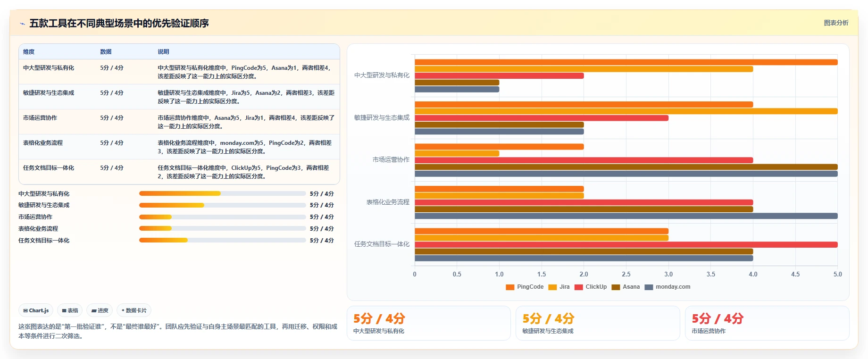Click the 任务文档目标一体化 progress bar
Screen dimensions: 868x359
pos(223,240)
